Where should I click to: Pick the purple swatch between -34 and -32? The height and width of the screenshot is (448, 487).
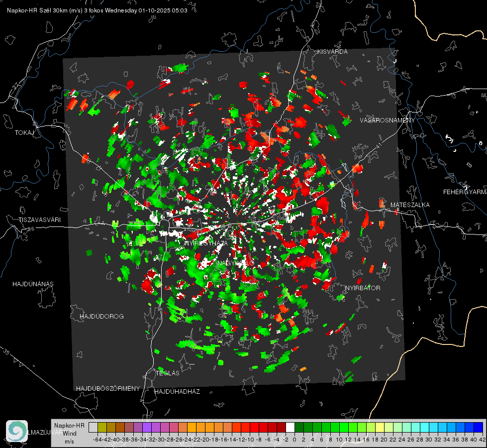(147, 427)
